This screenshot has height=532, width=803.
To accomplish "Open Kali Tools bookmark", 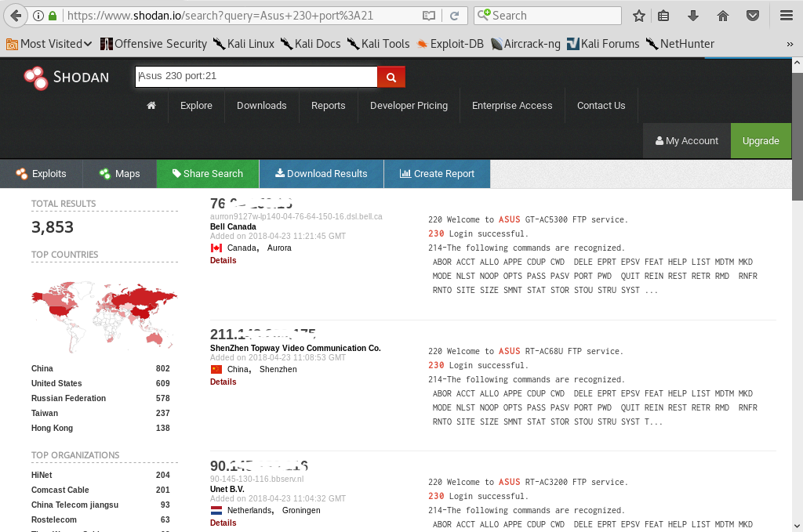I will pos(379,44).
